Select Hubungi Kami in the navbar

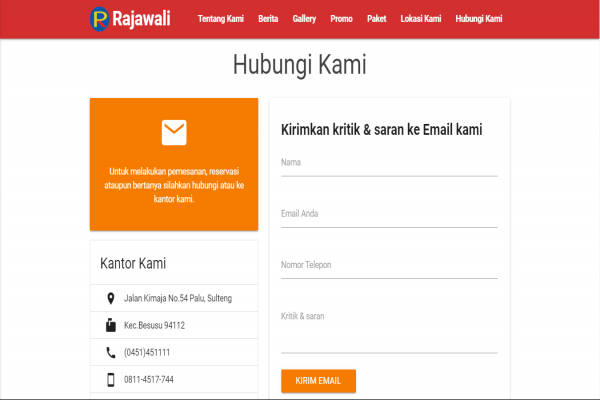(478, 19)
